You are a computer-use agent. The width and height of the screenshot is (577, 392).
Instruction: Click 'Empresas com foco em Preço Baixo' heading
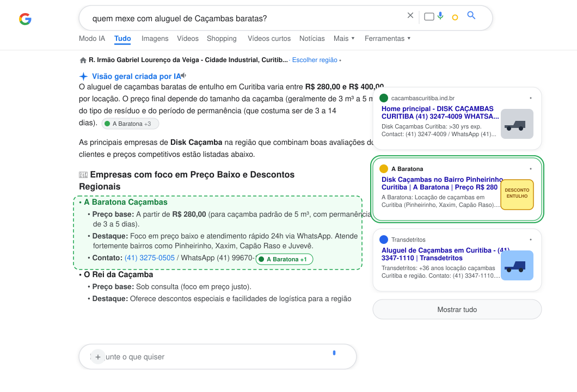(x=187, y=180)
